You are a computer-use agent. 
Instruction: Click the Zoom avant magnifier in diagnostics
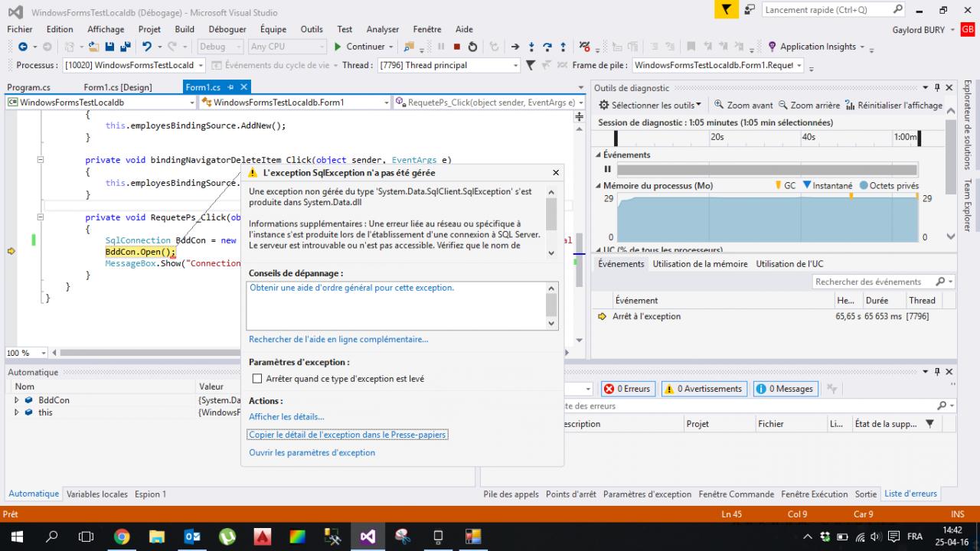743,105
